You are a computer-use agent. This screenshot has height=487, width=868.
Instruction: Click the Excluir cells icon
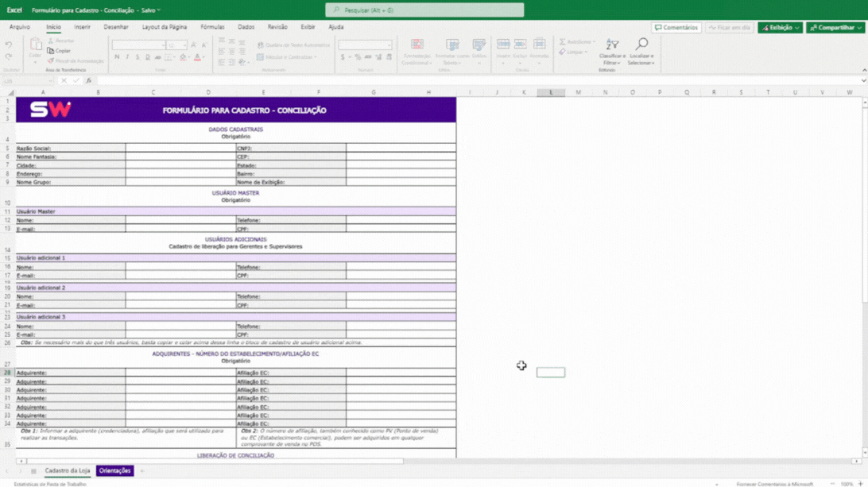tap(521, 44)
